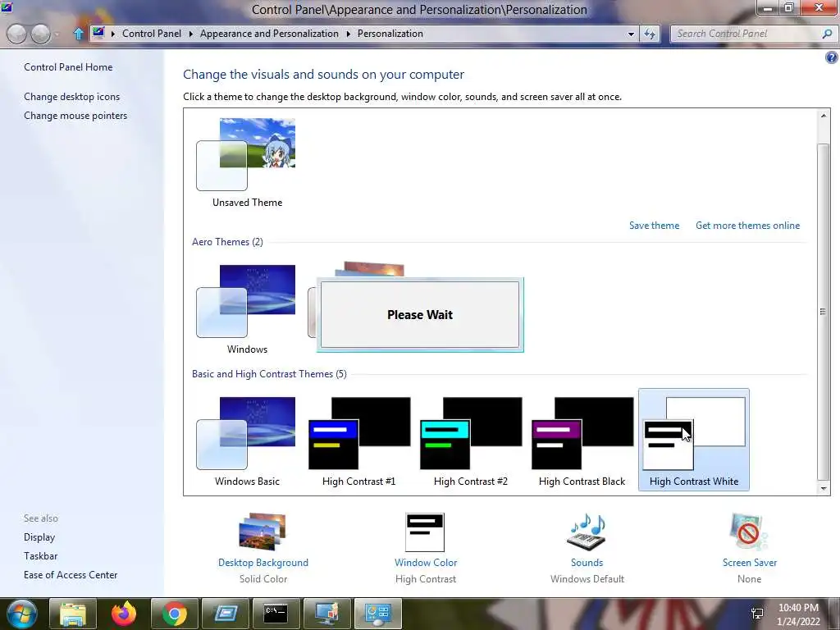Image resolution: width=840 pixels, height=630 pixels.
Task: Select the Unsaved Theme thumbnail
Action: coord(246,163)
